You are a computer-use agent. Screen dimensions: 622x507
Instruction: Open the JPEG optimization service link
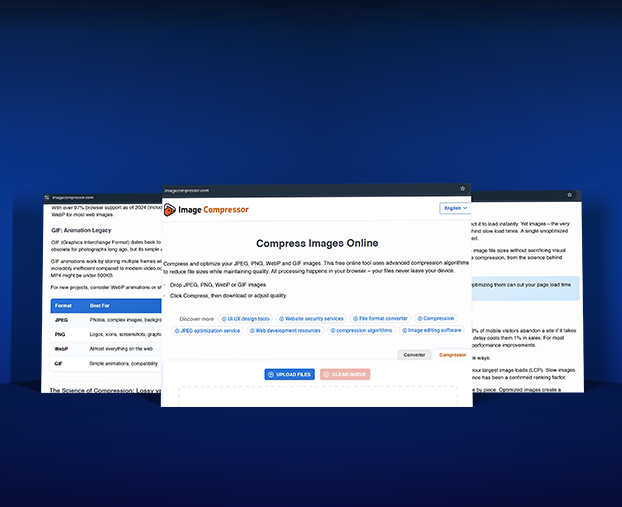[207, 330]
